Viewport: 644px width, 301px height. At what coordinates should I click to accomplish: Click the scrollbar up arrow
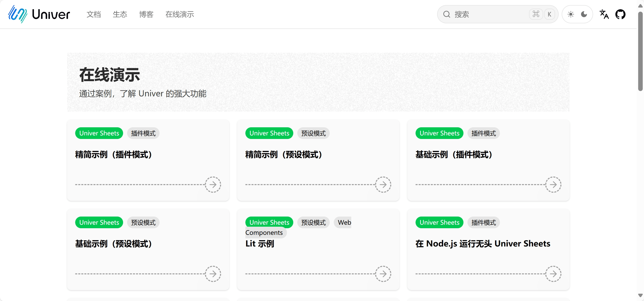tap(640, 6)
